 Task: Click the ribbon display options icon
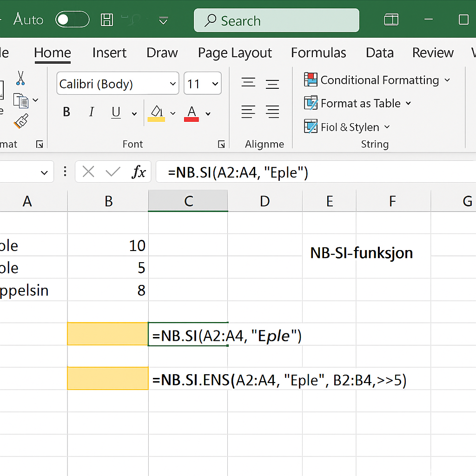pyautogui.click(x=391, y=20)
